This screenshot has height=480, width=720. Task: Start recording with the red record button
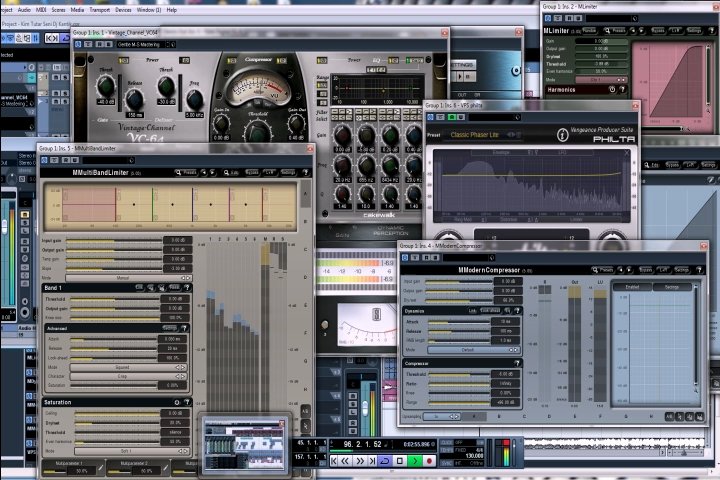429,461
